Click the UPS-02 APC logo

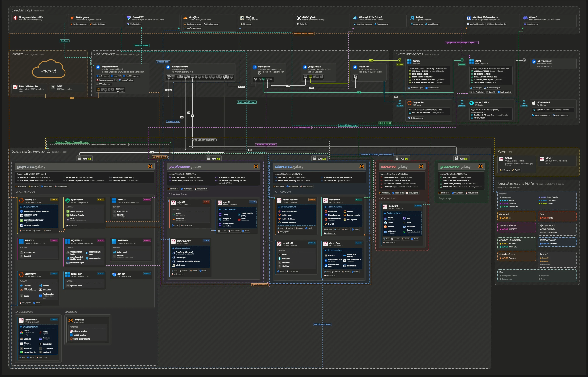click(x=501, y=159)
